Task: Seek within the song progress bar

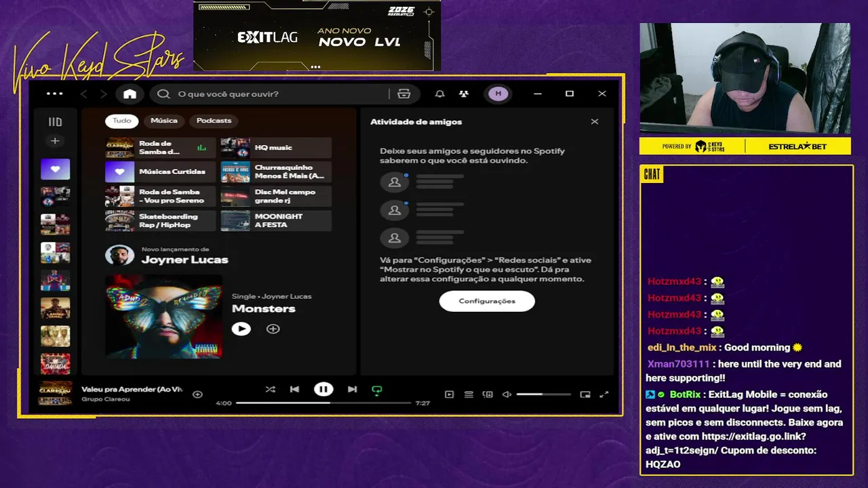Action: click(x=323, y=403)
